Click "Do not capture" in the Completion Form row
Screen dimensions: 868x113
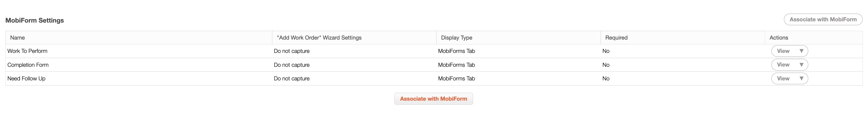click(x=291, y=65)
